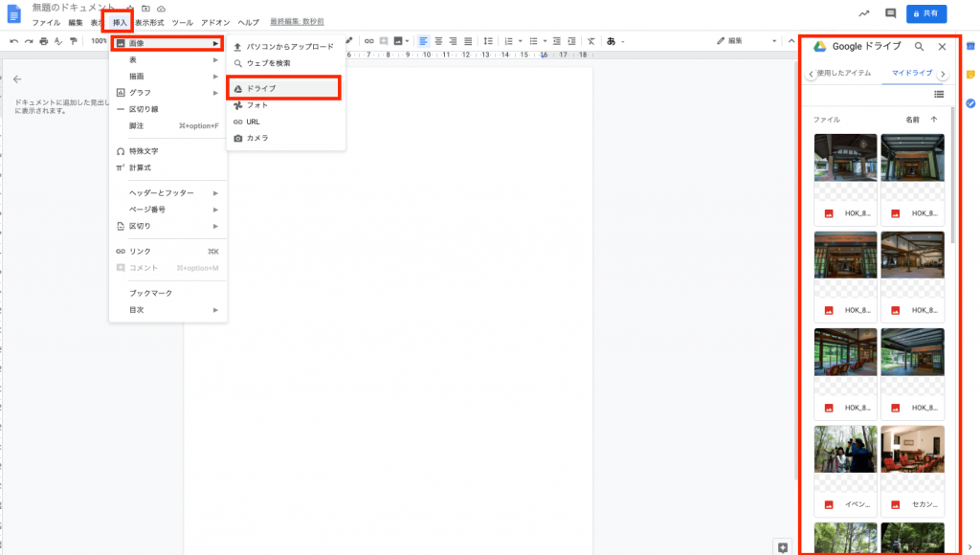Open input tools あ button
980x555 pixels.
(x=611, y=41)
